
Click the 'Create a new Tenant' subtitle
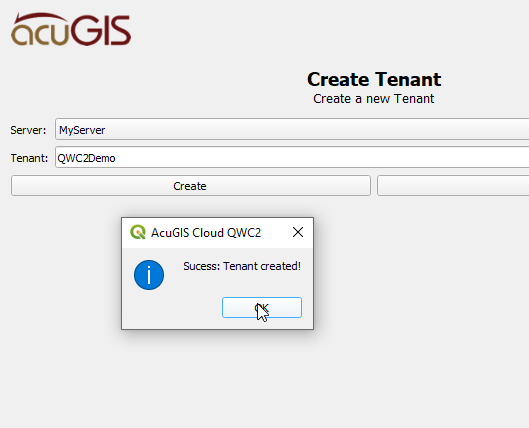373,99
